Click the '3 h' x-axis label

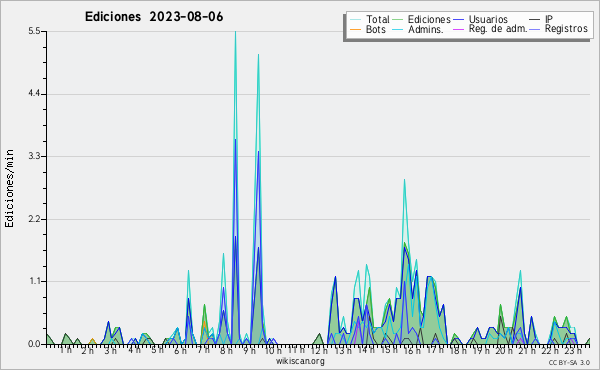pyautogui.click(x=111, y=351)
